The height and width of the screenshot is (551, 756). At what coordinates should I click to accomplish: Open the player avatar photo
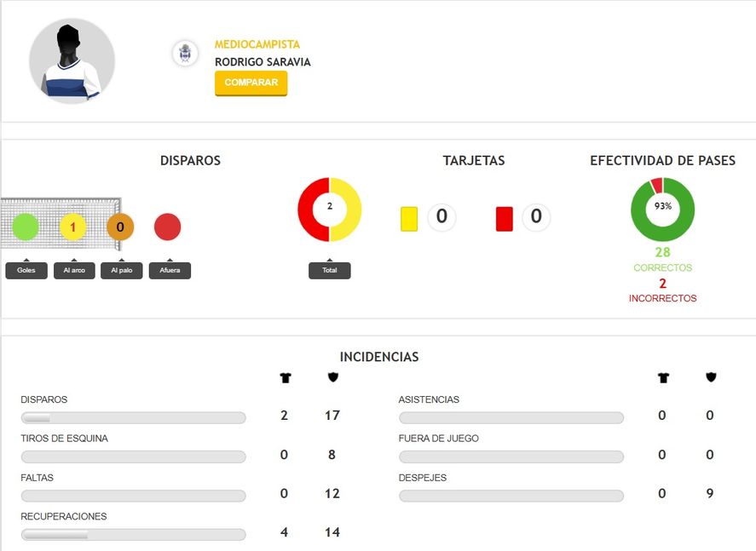72,61
